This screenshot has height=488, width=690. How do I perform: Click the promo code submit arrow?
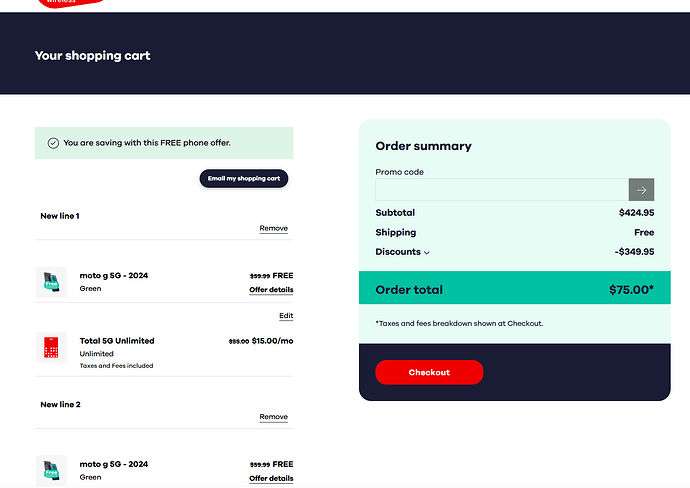[x=641, y=190]
